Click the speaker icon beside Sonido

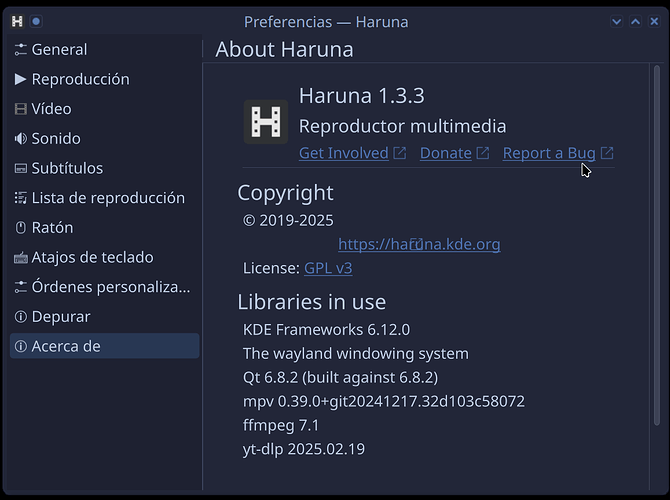(21, 138)
